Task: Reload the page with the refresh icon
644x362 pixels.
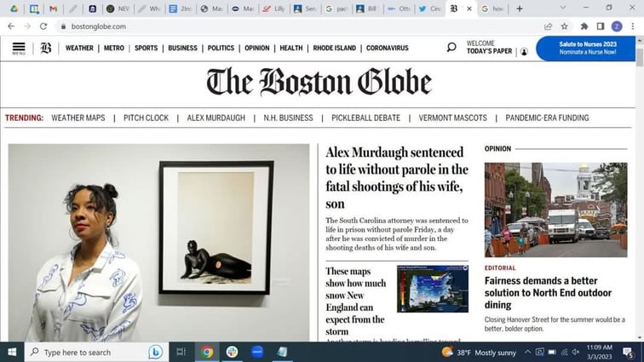Action: tap(43, 26)
